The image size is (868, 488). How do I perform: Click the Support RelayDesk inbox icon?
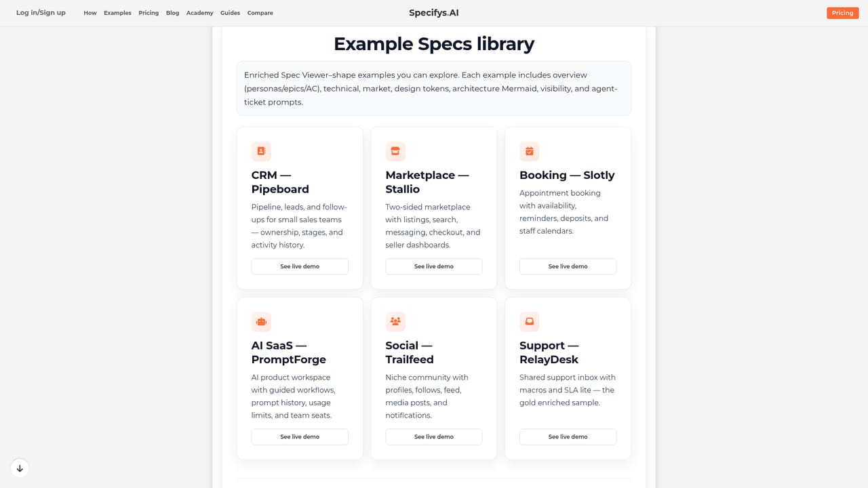pos(530,321)
